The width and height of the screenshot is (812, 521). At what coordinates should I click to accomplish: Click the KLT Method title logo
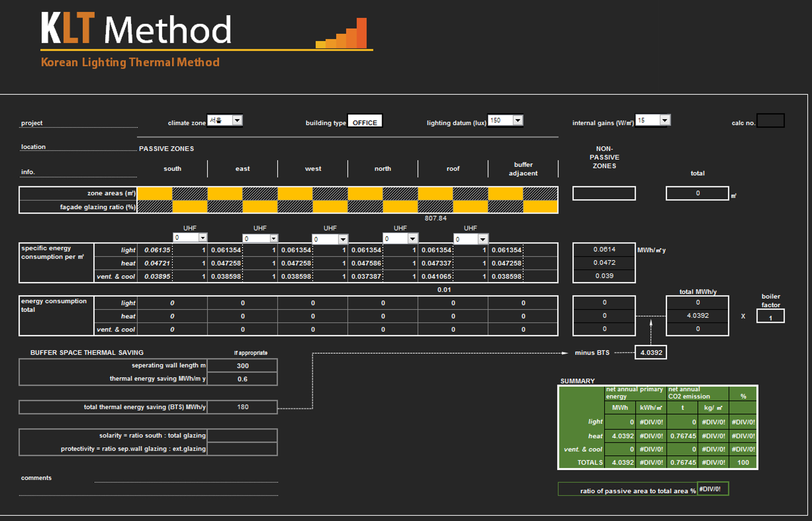click(136, 29)
